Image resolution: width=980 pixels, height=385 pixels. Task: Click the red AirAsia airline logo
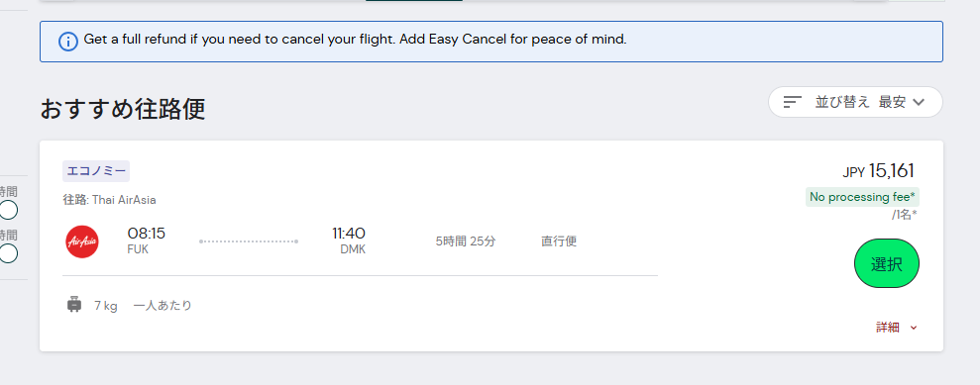(x=82, y=241)
